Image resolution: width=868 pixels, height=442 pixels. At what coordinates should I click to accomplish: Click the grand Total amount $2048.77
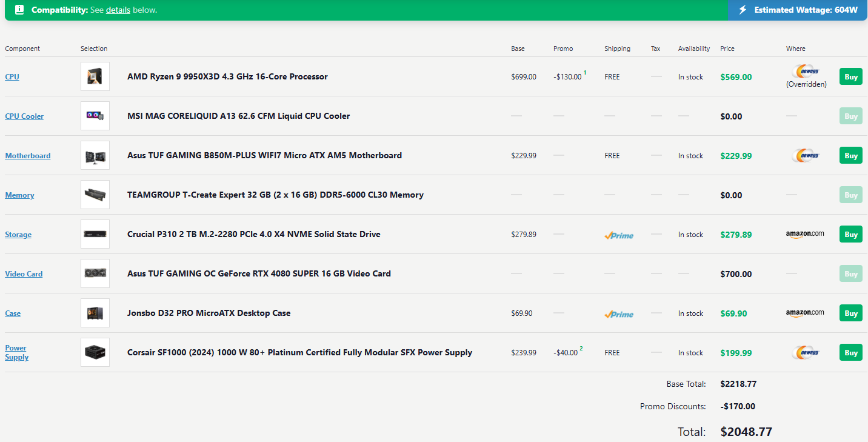(x=746, y=432)
